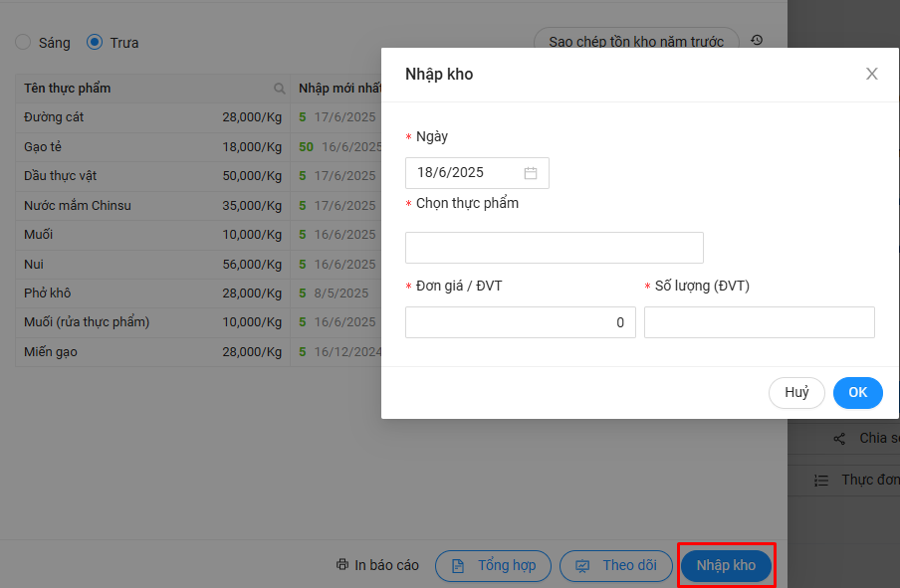Open the calendar picker icon
Image resolution: width=900 pixels, height=588 pixels.
tap(531, 173)
